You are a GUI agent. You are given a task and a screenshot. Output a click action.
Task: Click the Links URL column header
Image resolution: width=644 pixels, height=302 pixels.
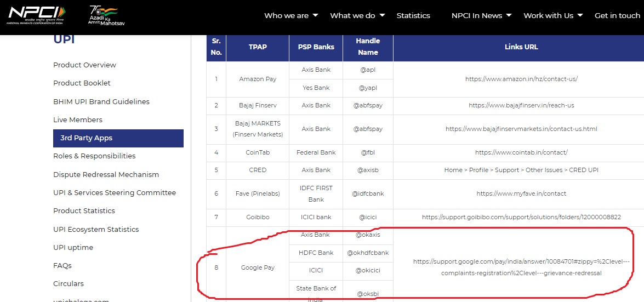click(521, 47)
